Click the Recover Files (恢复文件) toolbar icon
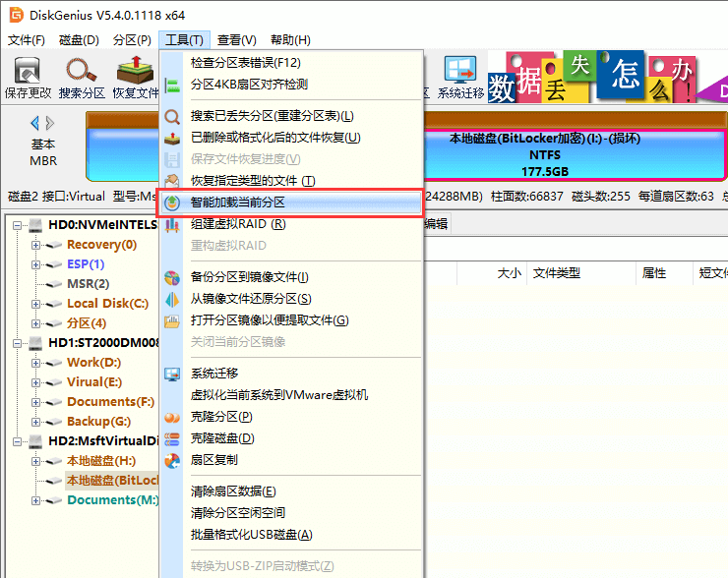 135,78
